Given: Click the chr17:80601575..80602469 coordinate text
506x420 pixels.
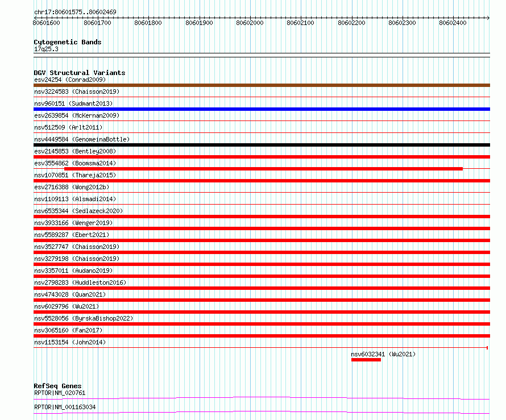Looking at the screenshot, I should (x=75, y=12).
